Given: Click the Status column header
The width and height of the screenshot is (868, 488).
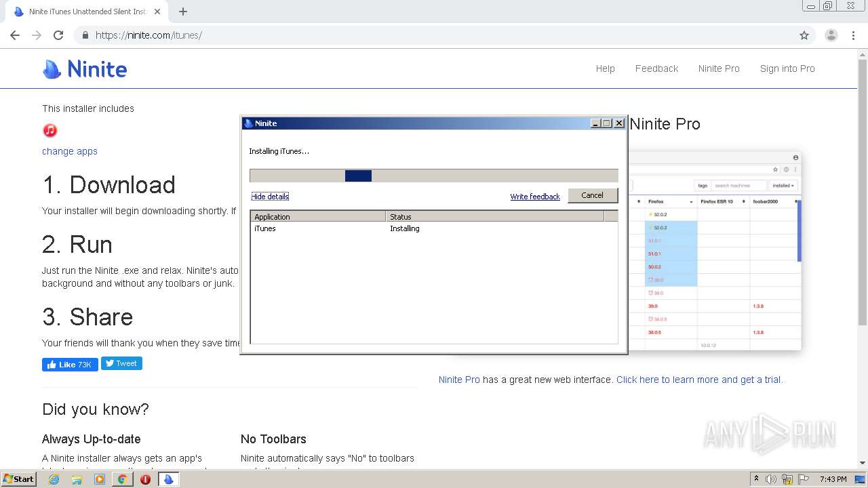Looking at the screenshot, I should point(495,217).
